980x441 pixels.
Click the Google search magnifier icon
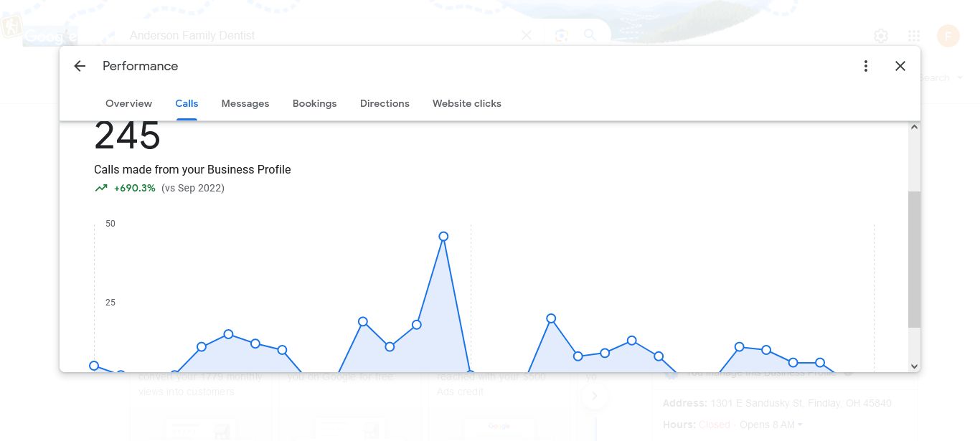pos(590,35)
